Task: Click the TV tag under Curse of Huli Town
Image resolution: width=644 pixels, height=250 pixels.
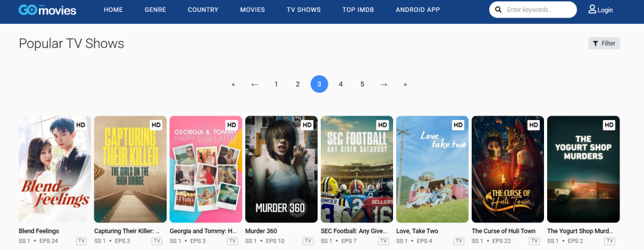Action: pyautogui.click(x=535, y=241)
